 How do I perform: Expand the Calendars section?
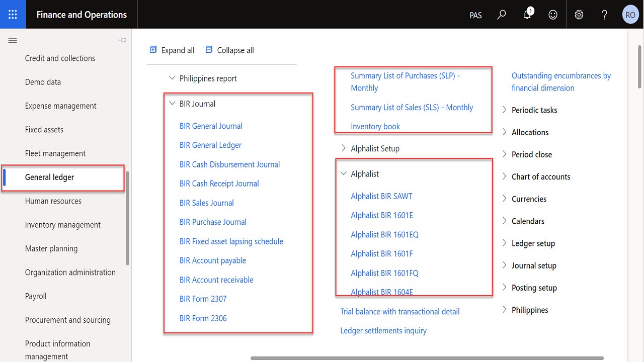pos(505,221)
